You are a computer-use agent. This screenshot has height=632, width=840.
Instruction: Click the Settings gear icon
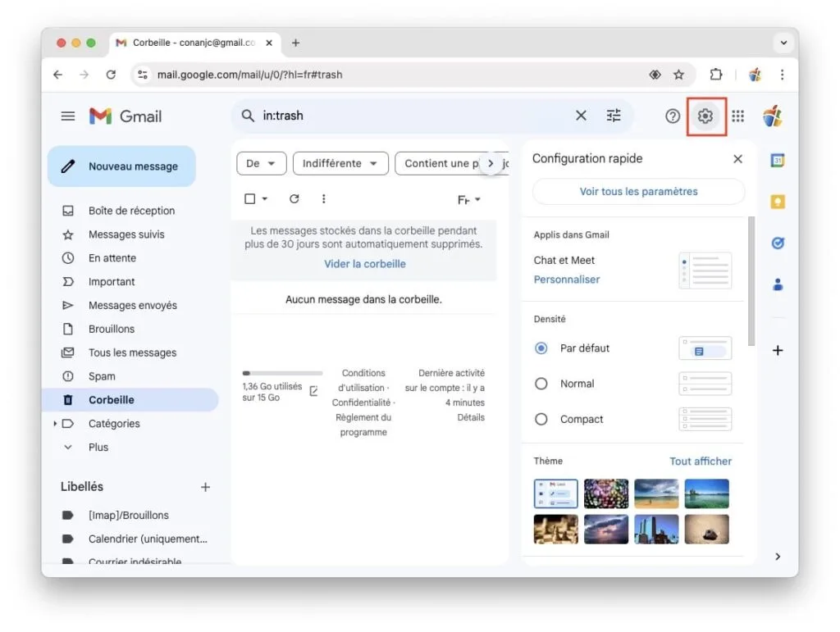tap(705, 116)
